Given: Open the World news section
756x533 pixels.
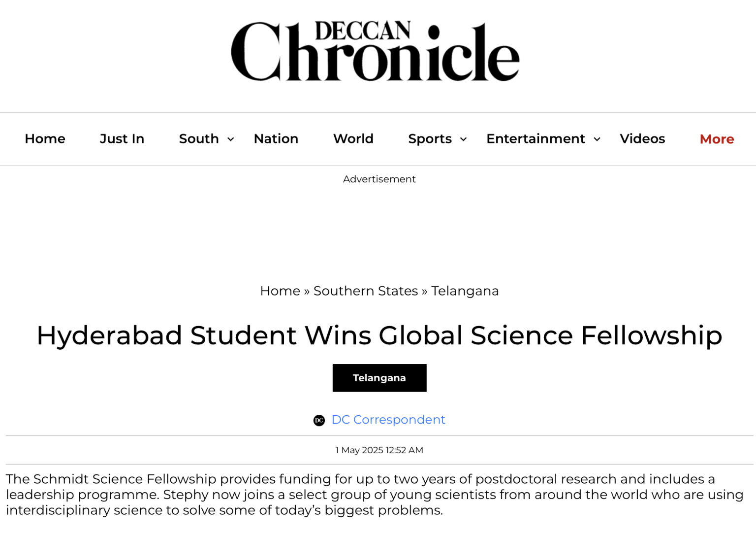Looking at the screenshot, I should (352, 139).
